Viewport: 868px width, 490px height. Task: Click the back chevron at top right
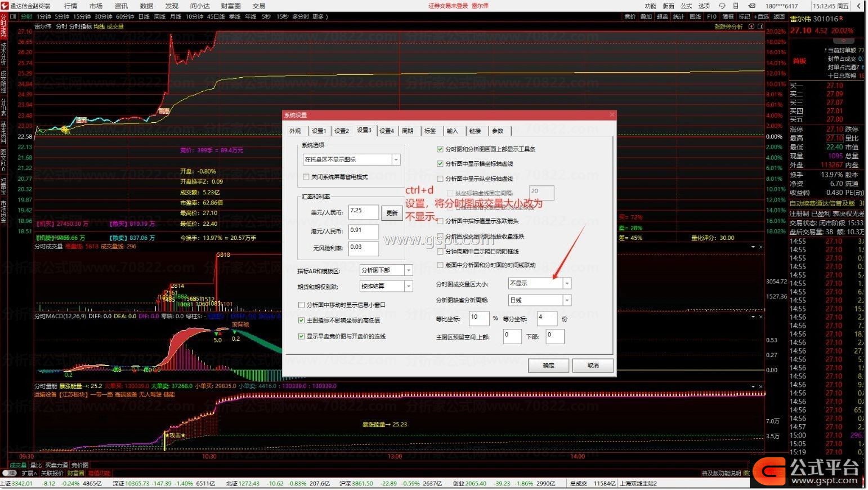click(x=860, y=6)
